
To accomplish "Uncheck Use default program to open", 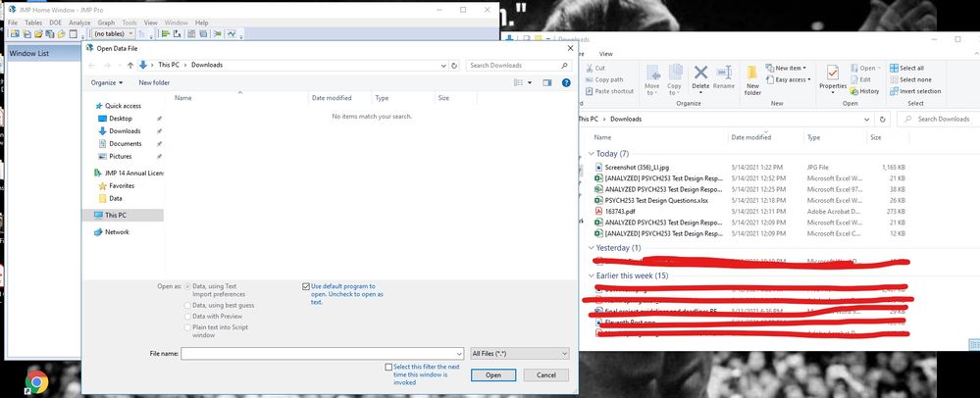I will tap(306, 286).
